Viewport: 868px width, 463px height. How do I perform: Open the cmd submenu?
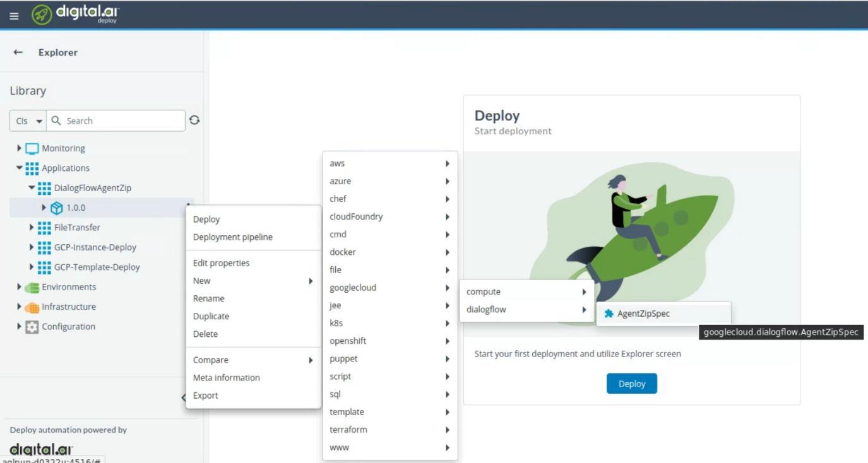click(x=389, y=234)
